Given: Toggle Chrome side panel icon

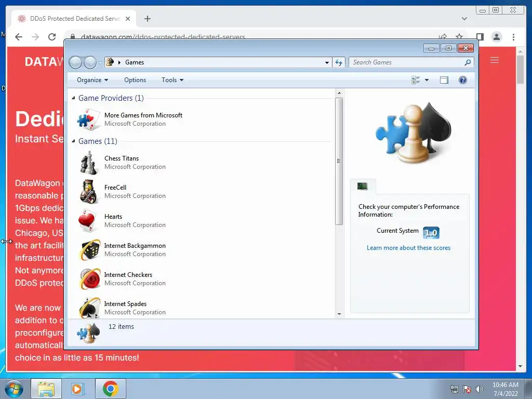Looking at the screenshot, I should [x=480, y=37].
